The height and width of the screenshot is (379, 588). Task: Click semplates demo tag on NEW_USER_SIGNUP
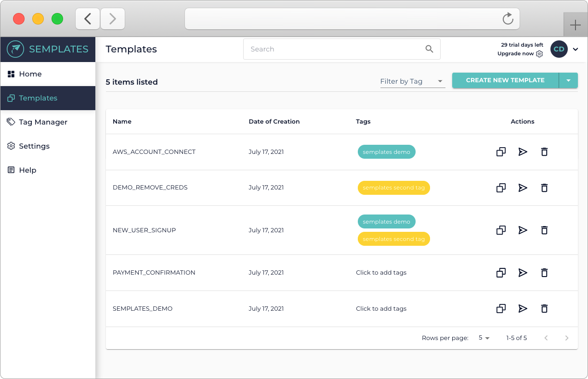(386, 222)
